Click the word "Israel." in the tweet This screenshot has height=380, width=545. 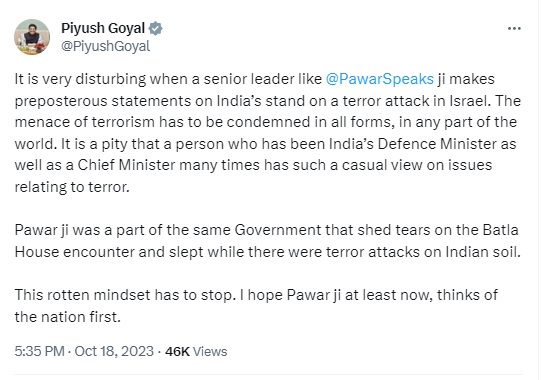pyautogui.click(x=470, y=100)
